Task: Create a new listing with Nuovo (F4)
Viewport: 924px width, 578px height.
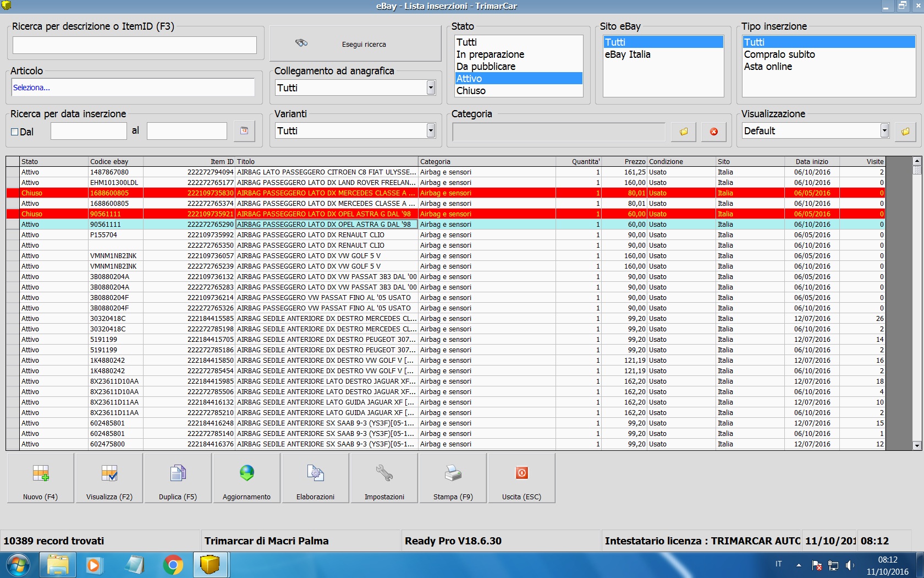Action: point(40,478)
